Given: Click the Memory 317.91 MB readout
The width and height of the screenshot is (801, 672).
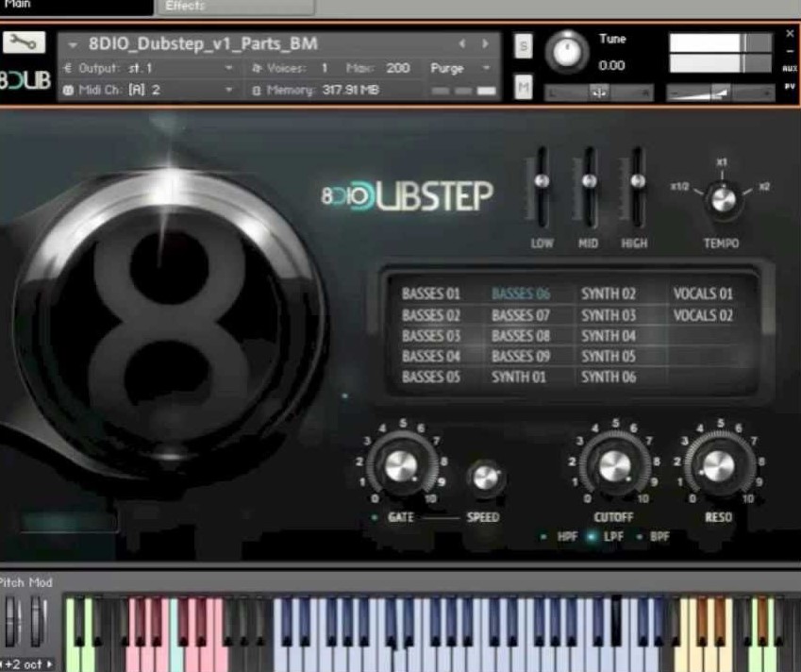Looking at the screenshot, I should pos(350,90).
